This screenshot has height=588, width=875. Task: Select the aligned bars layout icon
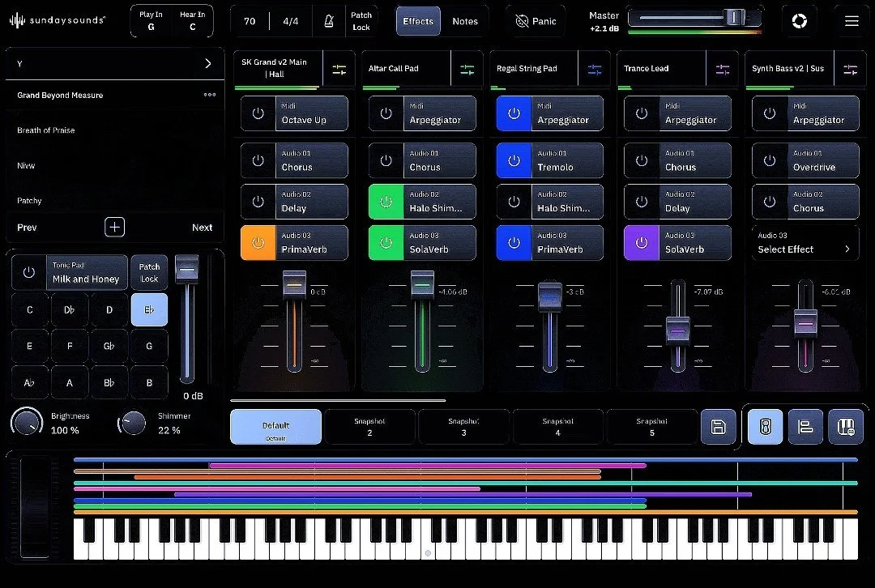[x=805, y=427]
